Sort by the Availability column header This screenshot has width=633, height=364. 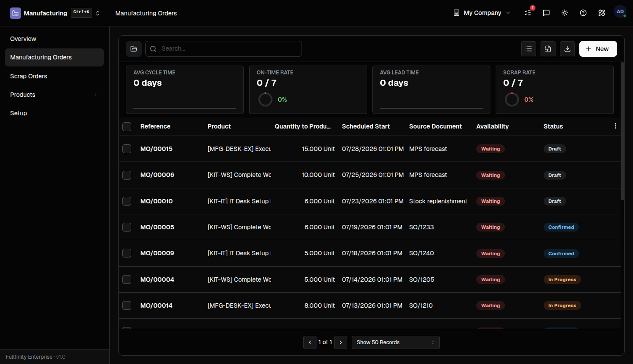pyautogui.click(x=493, y=126)
